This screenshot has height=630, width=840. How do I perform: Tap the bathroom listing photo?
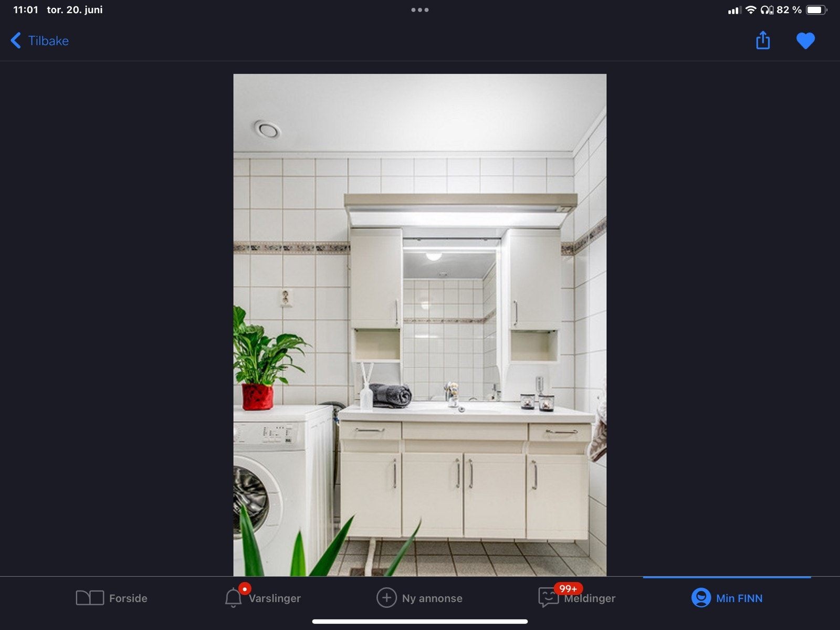420,325
